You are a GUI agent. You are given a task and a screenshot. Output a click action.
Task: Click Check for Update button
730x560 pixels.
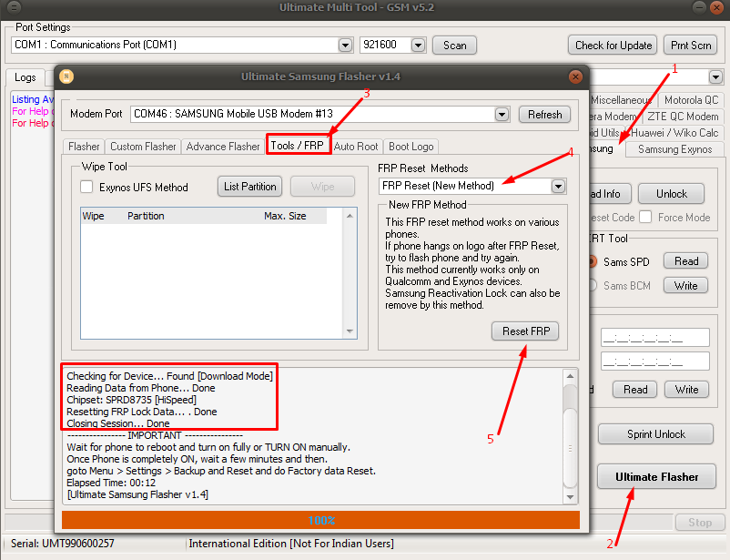[x=613, y=46]
